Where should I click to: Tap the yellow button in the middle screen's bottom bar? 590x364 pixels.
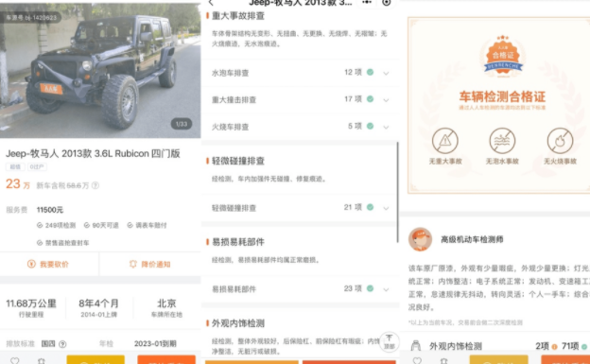coord(252,362)
